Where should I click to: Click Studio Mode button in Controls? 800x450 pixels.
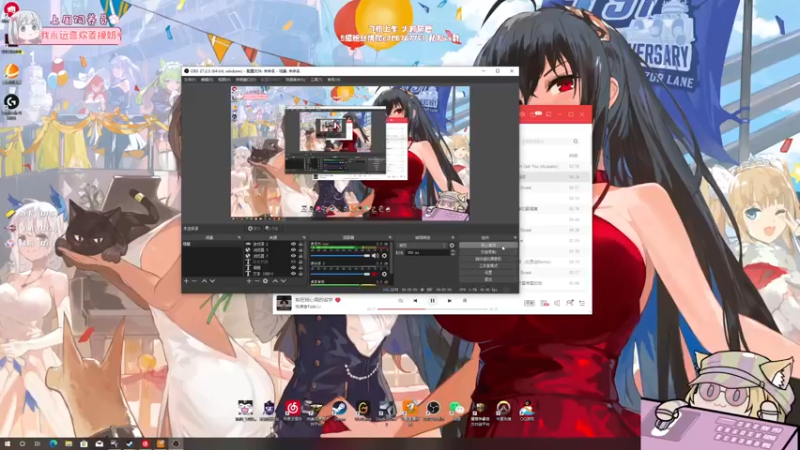pos(488,265)
